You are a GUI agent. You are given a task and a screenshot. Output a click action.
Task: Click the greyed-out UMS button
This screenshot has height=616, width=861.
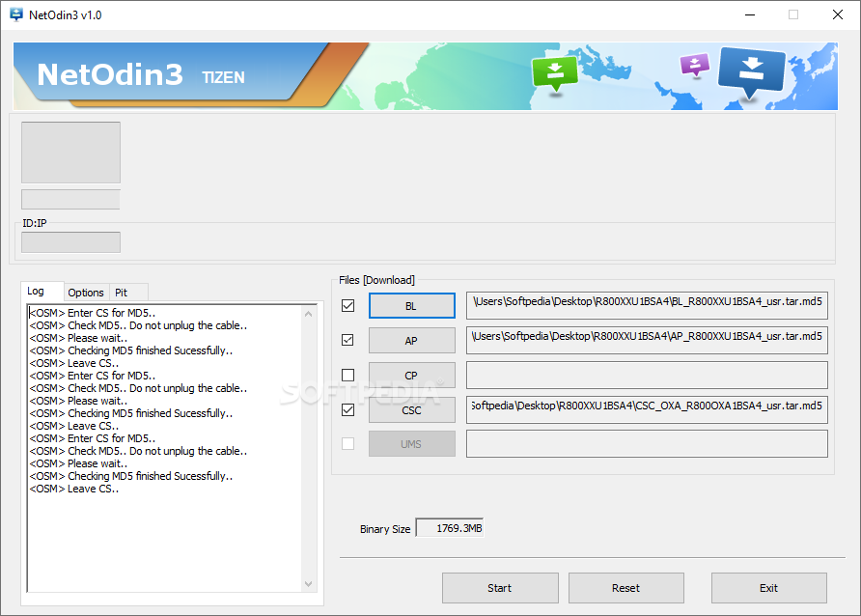412,444
